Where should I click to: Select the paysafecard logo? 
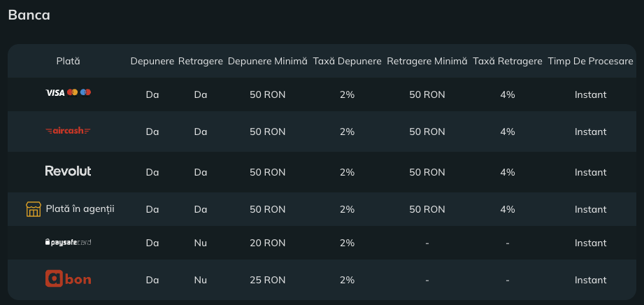pyautogui.click(x=69, y=242)
